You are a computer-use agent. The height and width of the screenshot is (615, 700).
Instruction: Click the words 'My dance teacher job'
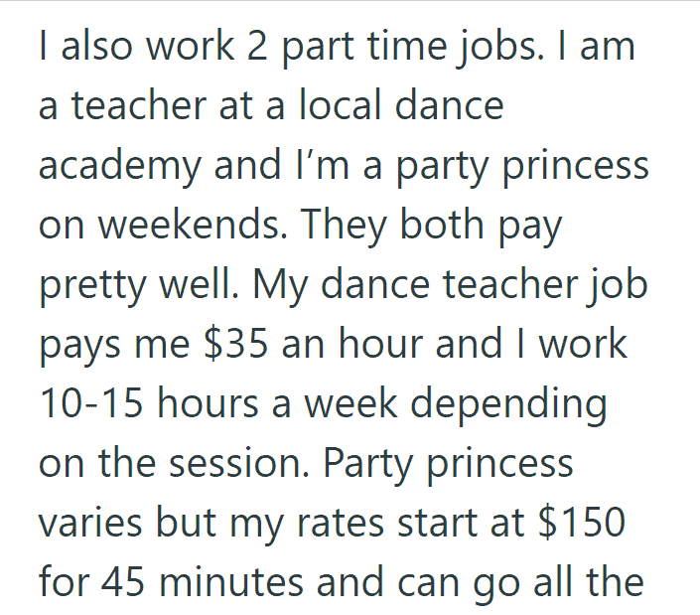pyautogui.click(x=451, y=286)
